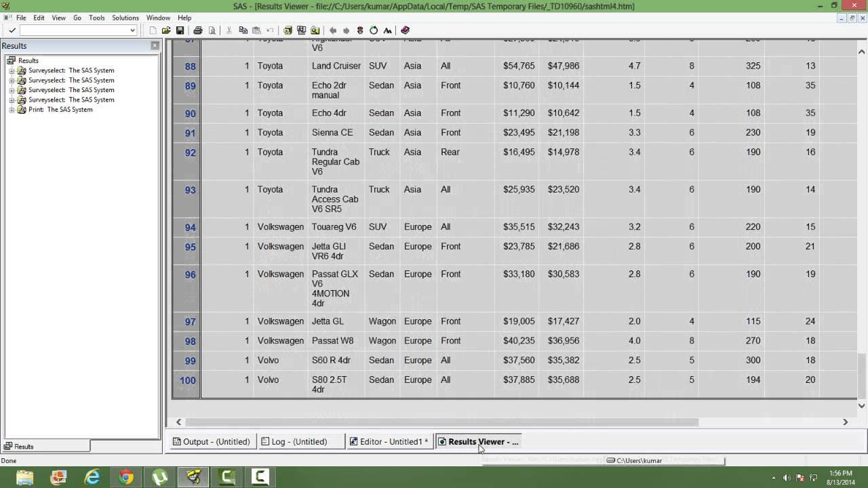Click the font size 'Aa' toolbar icon
The width and height of the screenshot is (868, 488).
(387, 30)
